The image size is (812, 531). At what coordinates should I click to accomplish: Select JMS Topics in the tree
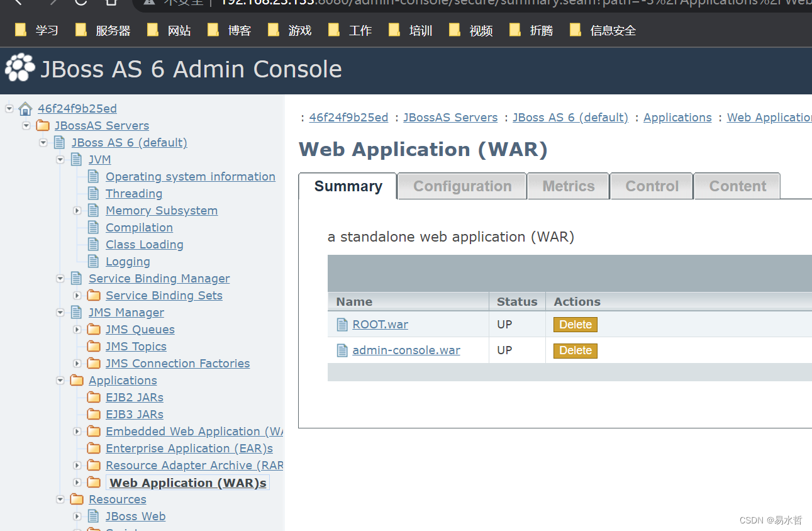136,347
